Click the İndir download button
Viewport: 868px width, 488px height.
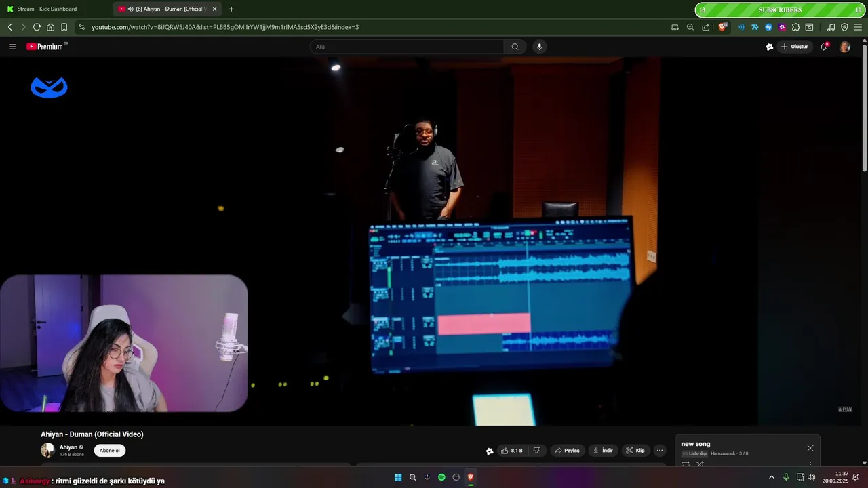pyautogui.click(x=602, y=451)
